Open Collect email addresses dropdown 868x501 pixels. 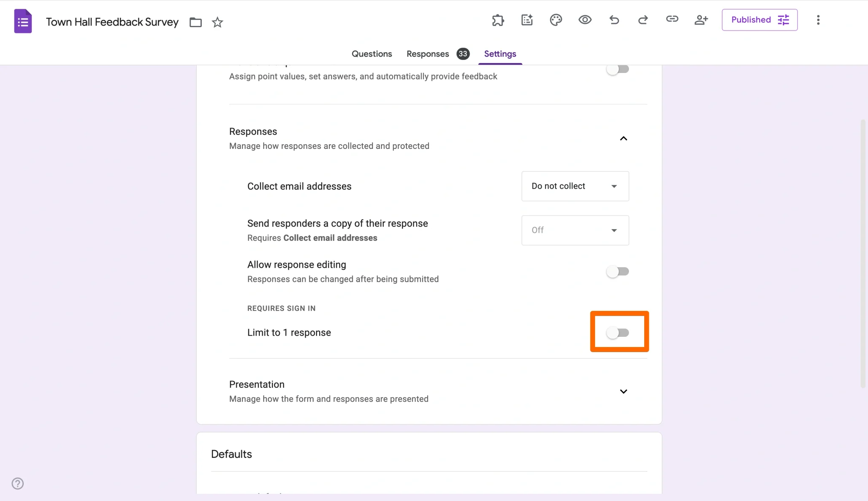click(x=575, y=186)
